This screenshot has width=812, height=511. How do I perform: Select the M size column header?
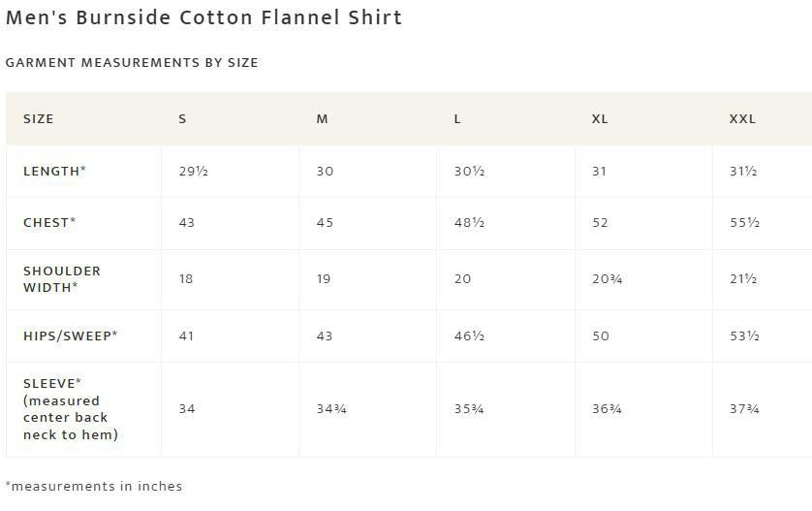pos(322,118)
